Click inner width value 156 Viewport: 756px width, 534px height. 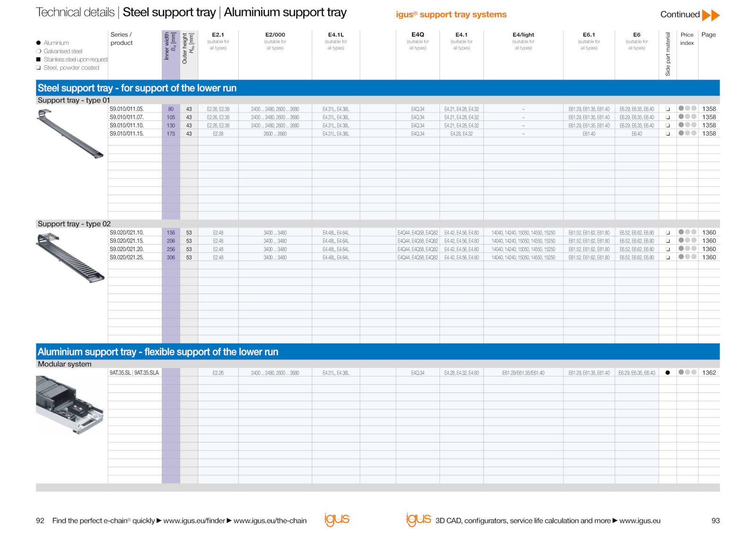(x=171, y=233)
